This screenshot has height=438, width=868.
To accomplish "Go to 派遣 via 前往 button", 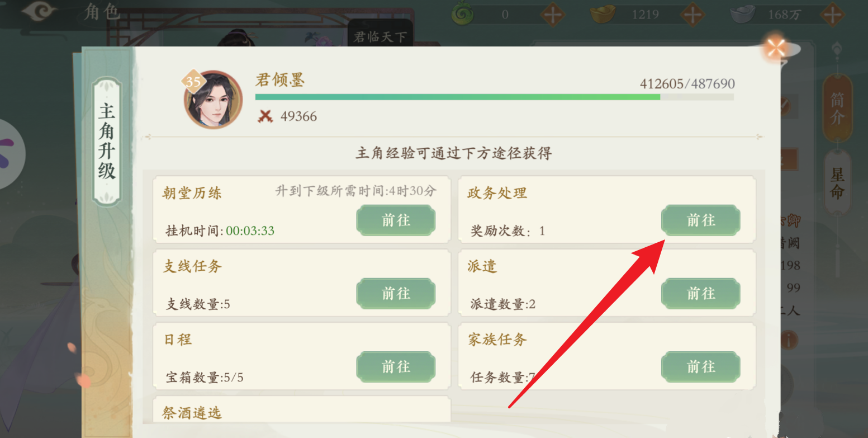I will (x=701, y=293).
